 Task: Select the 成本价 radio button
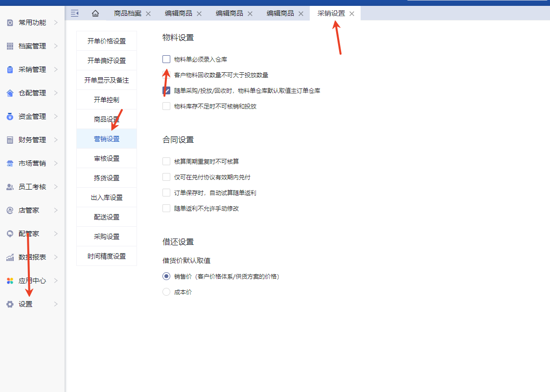[x=166, y=292]
